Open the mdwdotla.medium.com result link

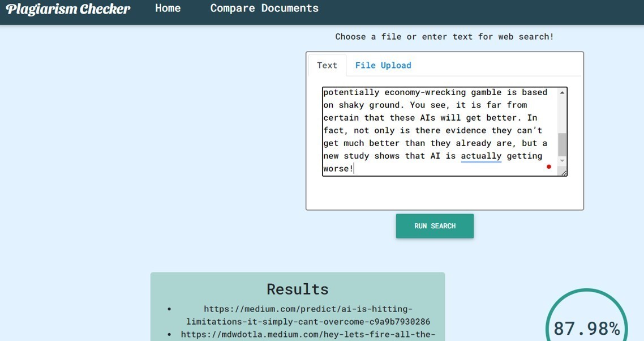click(x=308, y=334)
